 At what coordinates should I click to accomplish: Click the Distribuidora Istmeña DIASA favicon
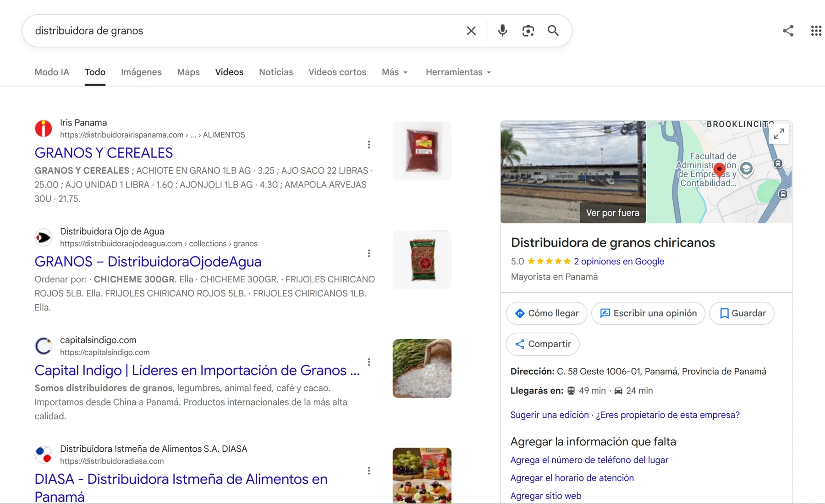[44, 454]
